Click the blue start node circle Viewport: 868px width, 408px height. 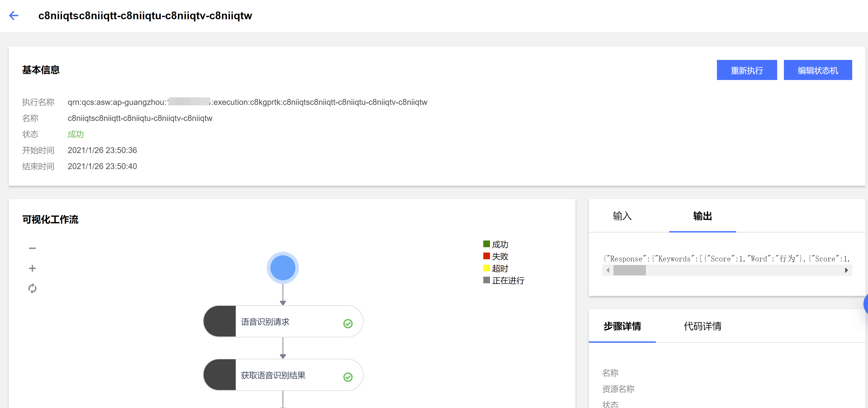click(283, 268)
